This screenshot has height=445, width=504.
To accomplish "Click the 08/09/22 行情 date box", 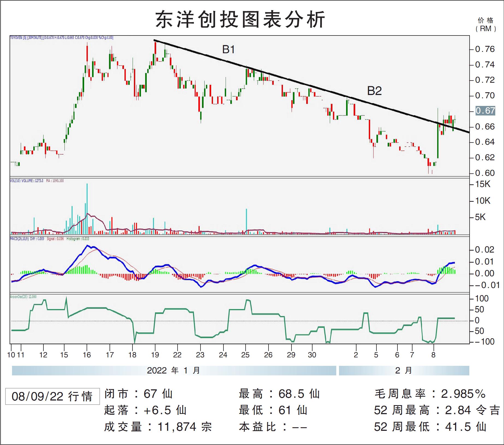I will coord(52,396).
